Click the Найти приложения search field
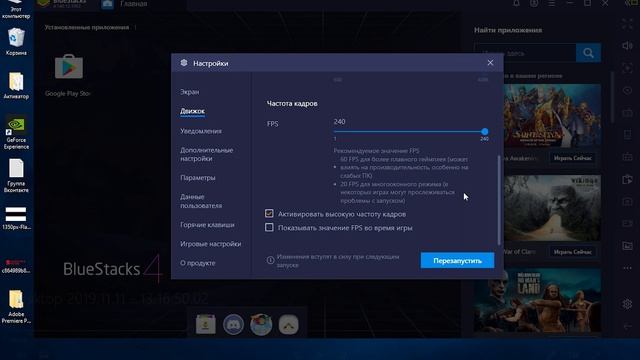The height and width of the screenshot is (360, 640). 525,53
